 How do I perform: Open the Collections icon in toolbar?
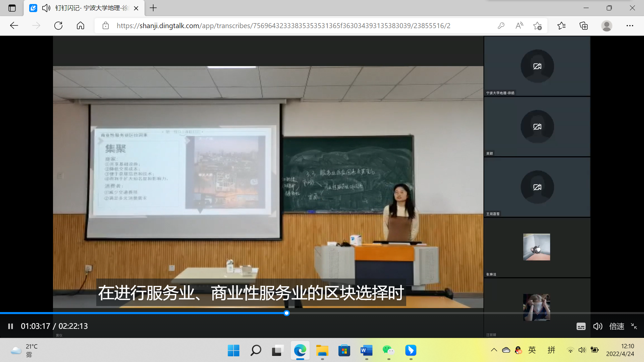584,26
